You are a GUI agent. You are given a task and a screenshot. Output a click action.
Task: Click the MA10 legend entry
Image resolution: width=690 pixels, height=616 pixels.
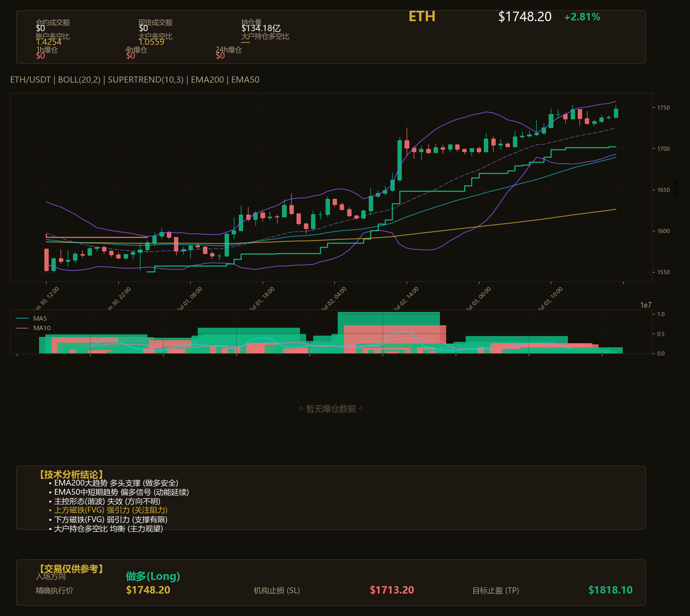33,328
